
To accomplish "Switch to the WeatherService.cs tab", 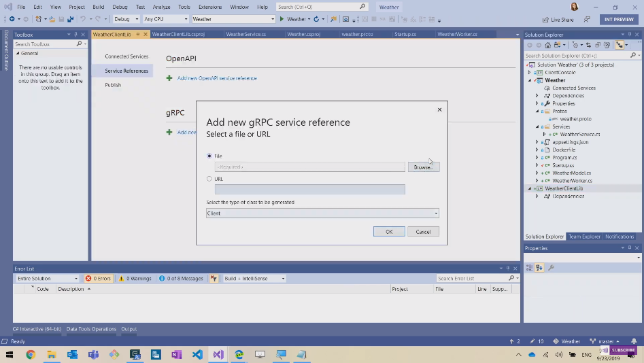I will [245, 34].
